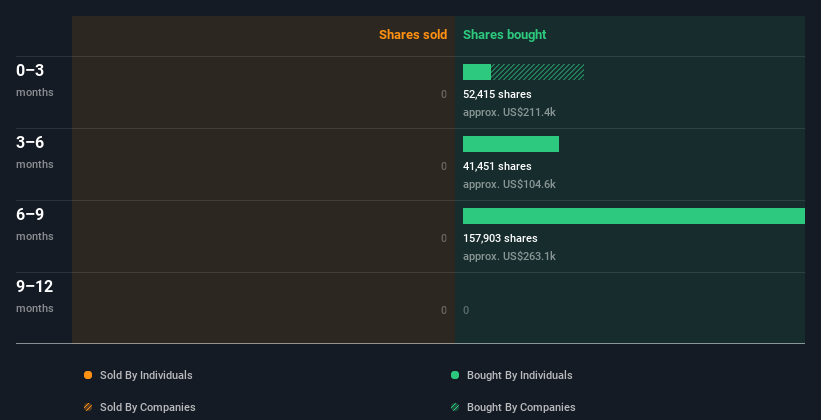Click the approx. US$104.6k value
The image size is (821, 420).
[x=509, y=184]
